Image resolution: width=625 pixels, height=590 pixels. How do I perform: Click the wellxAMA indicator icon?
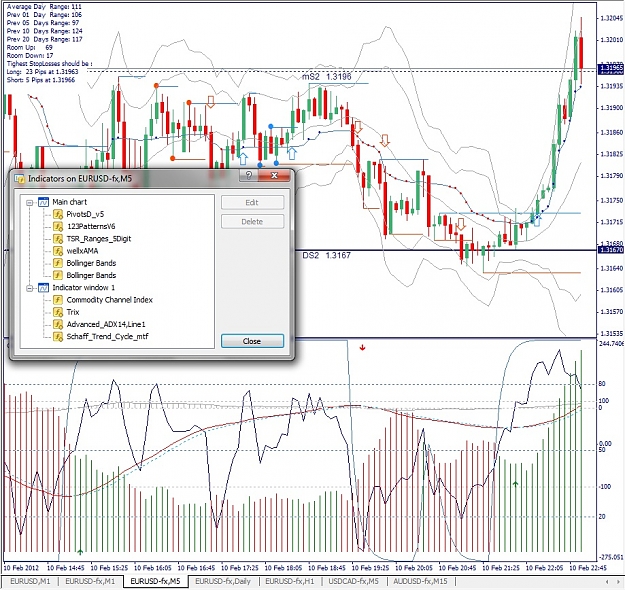(58, 251)
